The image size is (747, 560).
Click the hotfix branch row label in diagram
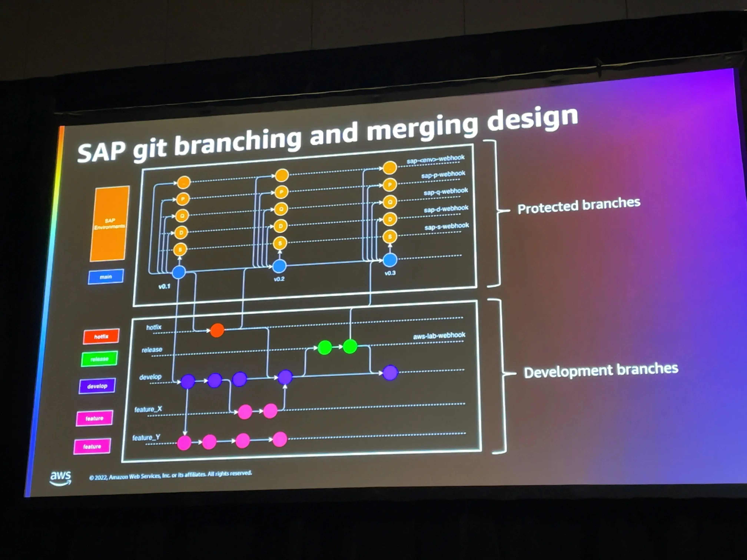pos(154,327)
